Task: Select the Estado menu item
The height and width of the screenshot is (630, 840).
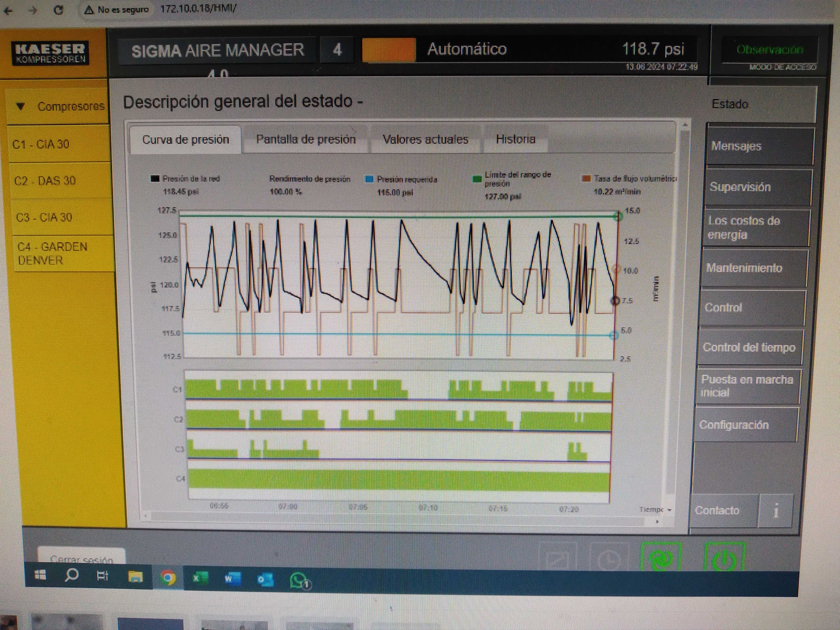Action: click(762, 104)
